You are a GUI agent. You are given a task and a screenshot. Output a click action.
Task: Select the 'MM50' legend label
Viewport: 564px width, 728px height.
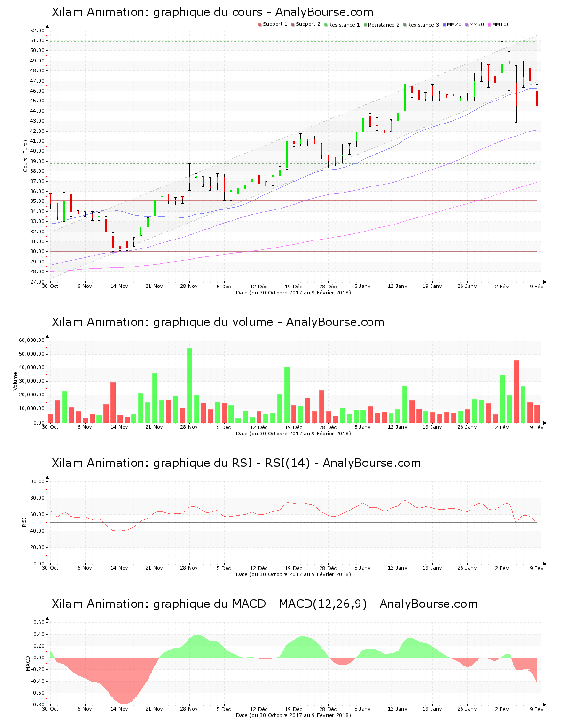click(477, 24)
